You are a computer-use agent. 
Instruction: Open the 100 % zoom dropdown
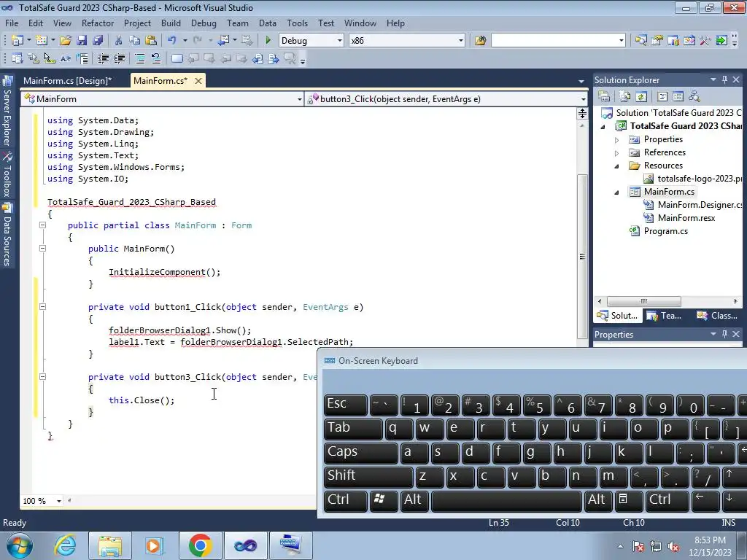59,500
